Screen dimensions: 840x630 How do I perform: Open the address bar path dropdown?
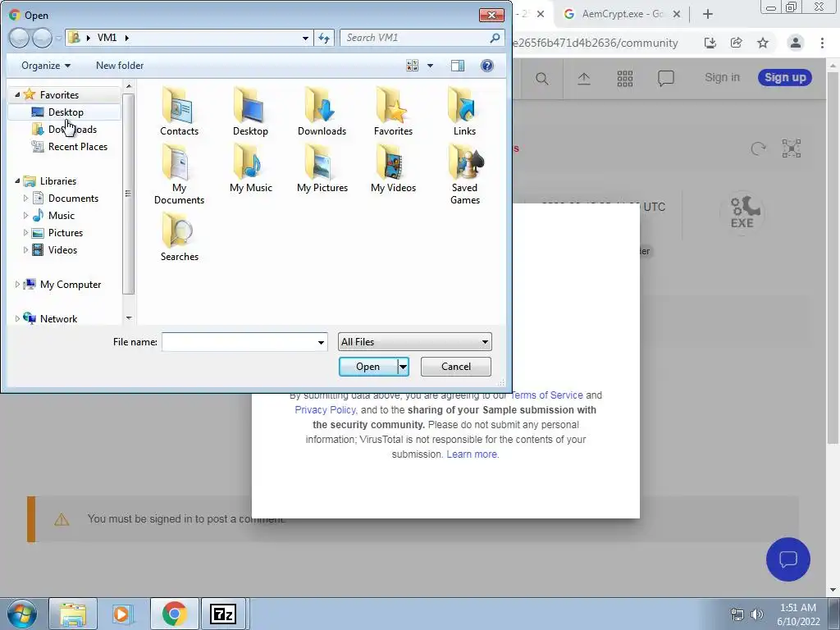pyautogui.click(x=305, y=38)
